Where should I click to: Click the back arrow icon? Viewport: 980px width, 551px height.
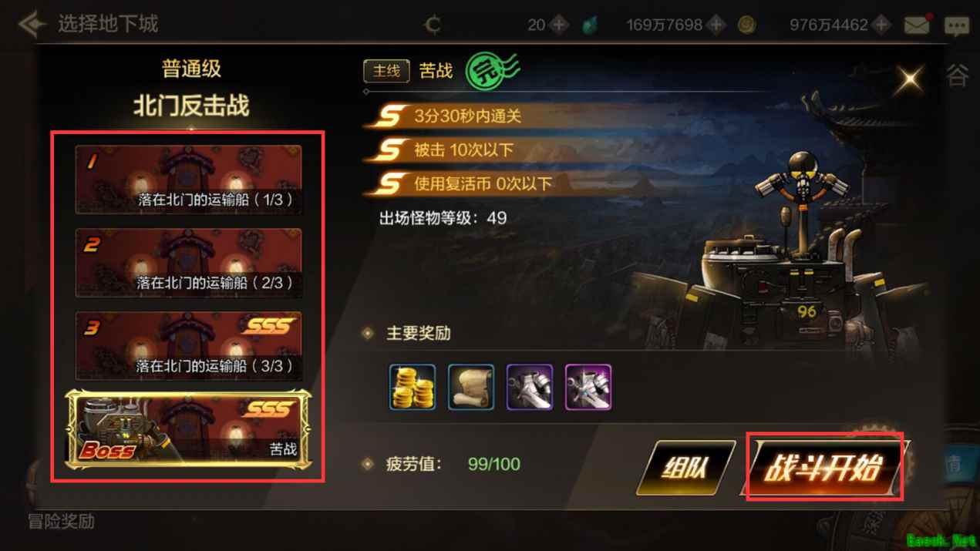[32, 24]
